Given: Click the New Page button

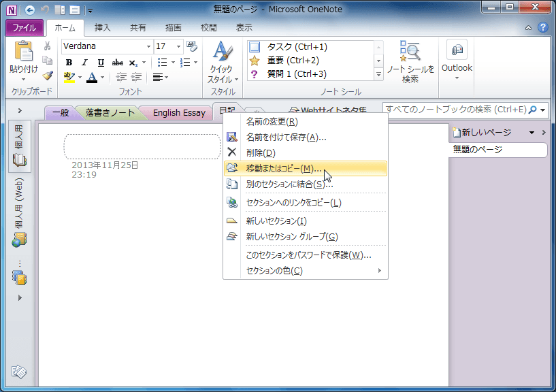Looking at the screenshot, I should [483, 133].
